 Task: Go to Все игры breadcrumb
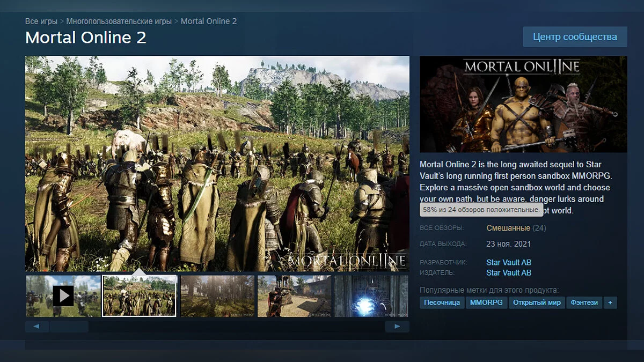(41, 21)
